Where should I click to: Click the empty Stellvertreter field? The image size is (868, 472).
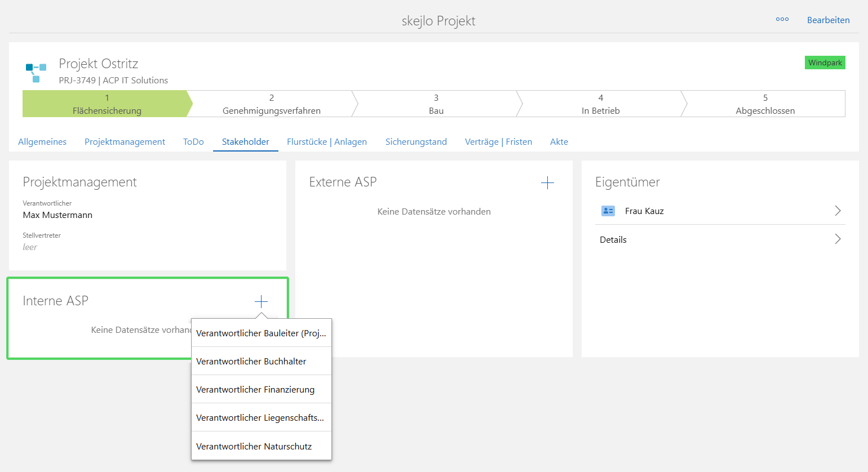30,247
